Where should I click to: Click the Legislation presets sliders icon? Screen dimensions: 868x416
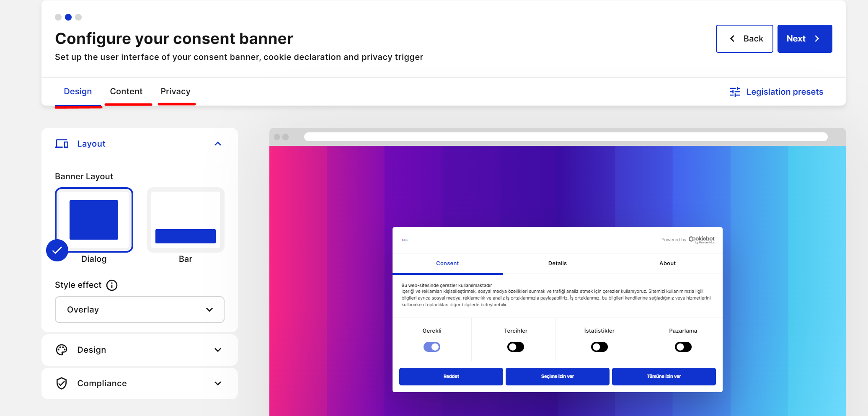click(x=735, y=92)
